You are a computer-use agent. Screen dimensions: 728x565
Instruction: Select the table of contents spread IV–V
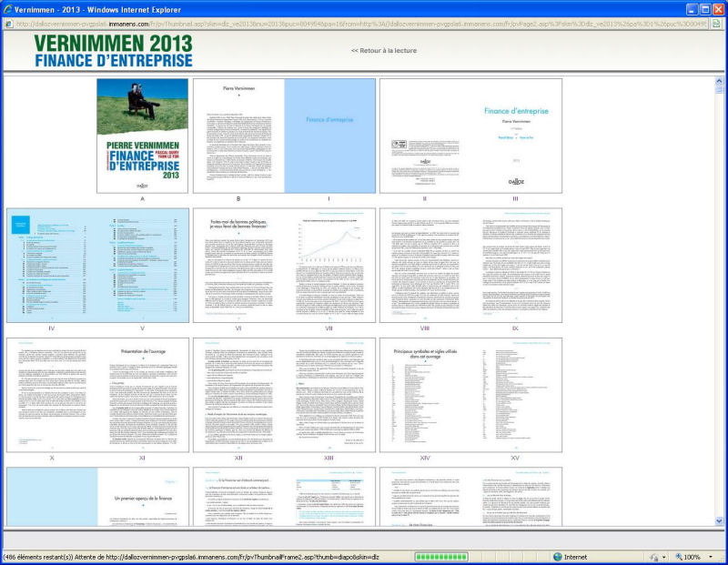[x=97, y=265]
